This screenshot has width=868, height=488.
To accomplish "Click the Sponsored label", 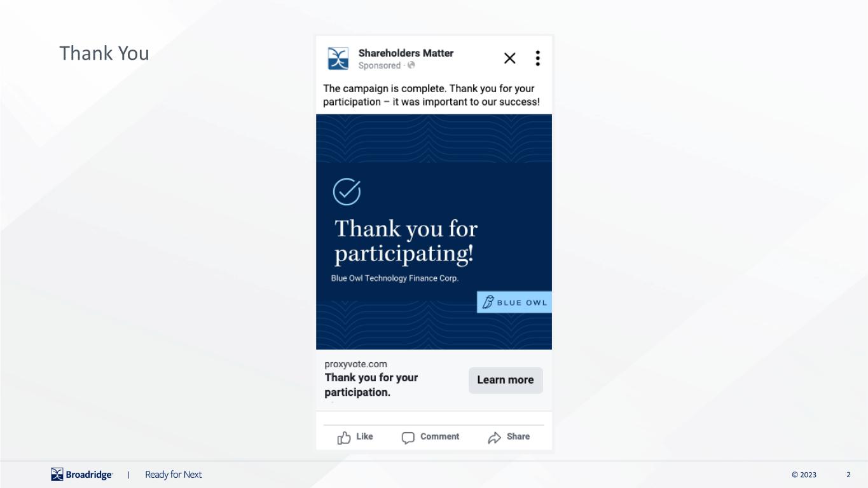I will click(x=380, y=65).
